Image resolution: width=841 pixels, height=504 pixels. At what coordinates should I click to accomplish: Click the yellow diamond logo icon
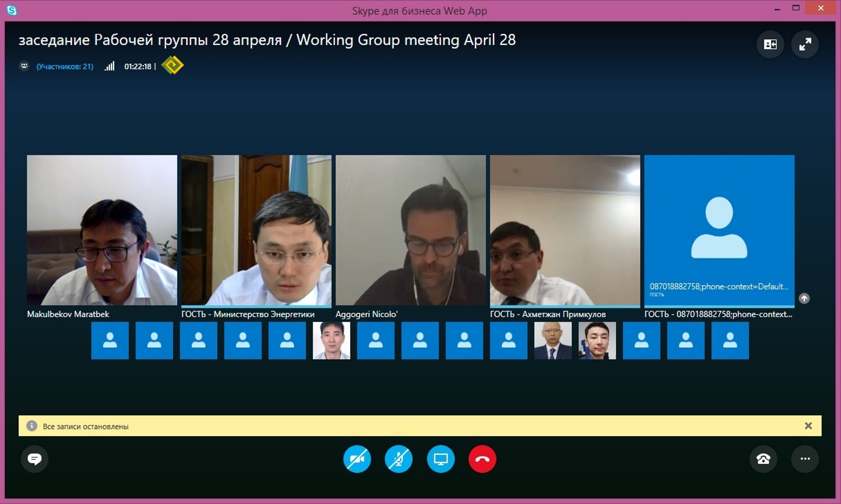pos(173,65)
